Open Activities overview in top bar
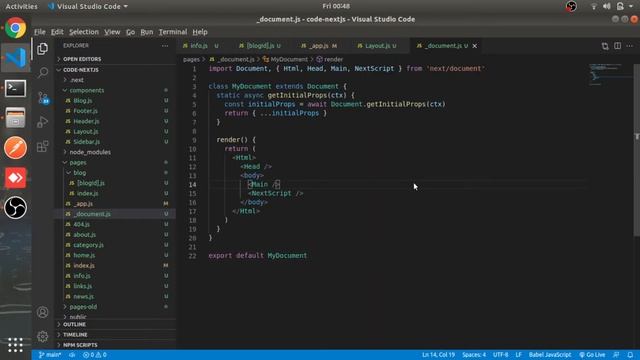Image resolution: width=640 pixels, height=360 pixels. 21,7
